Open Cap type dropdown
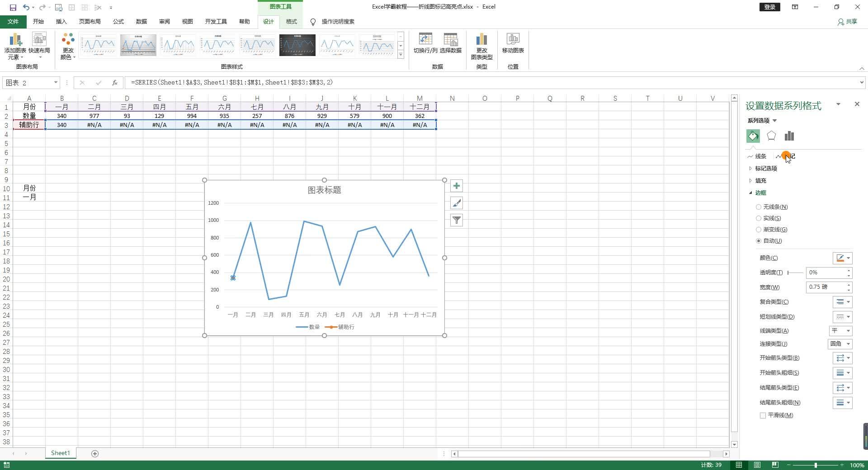Image resolution: width=868 pixels, height=470 pixels. pos(840,331)
